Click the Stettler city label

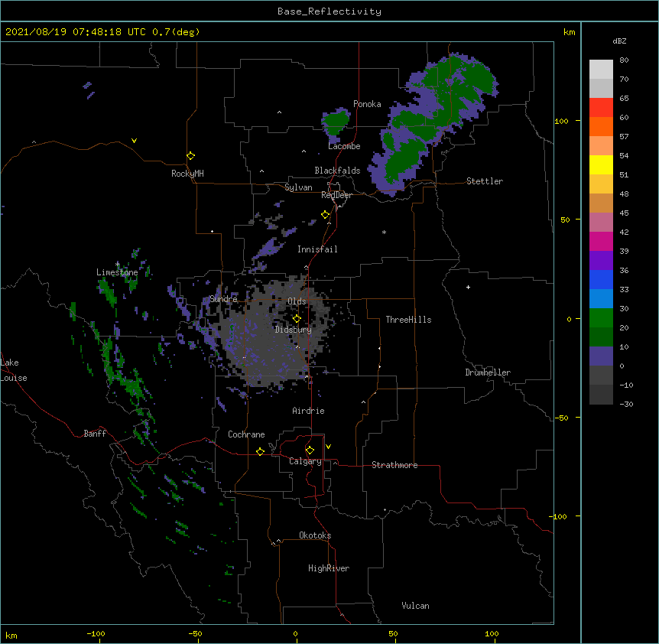point(485,181)
